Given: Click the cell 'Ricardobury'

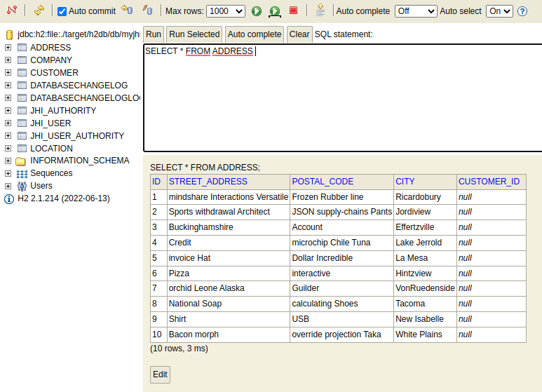Looking at the screenshot, I should click(x=425, y=197).
